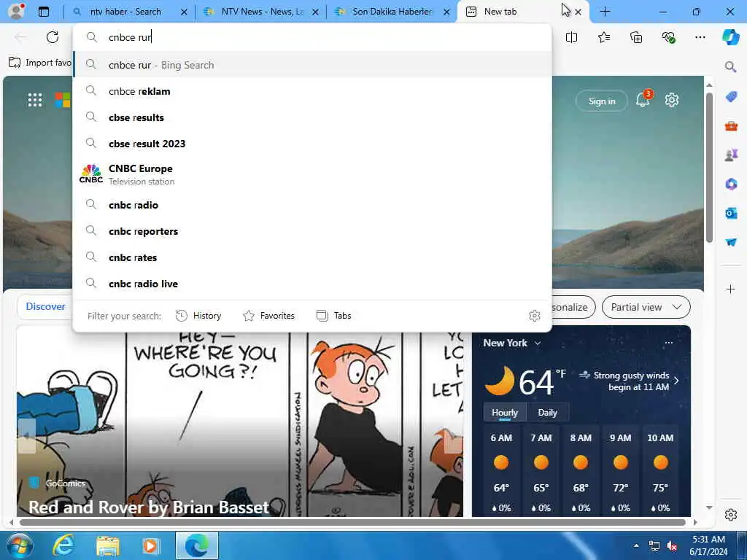Image resolution: width=747 pixels, height=560 pixels.
Task: Open the Red and Rover comic card
Action: click(x=240, y=421)
